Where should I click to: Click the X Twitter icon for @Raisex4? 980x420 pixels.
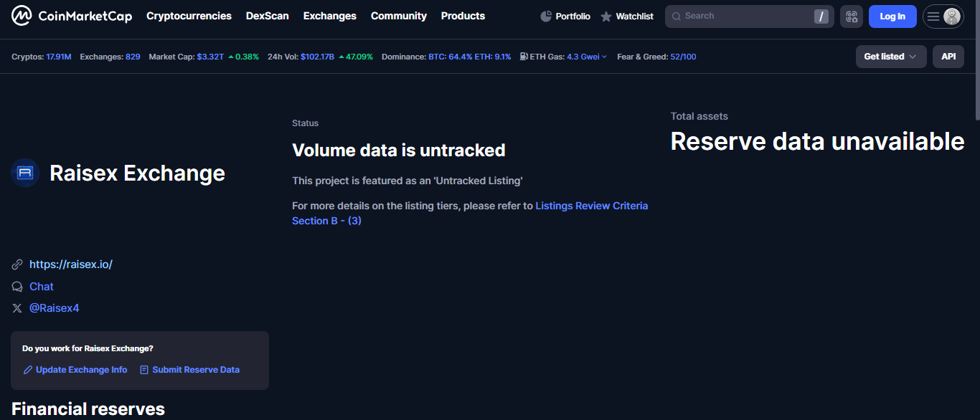(x=17, y=308)
